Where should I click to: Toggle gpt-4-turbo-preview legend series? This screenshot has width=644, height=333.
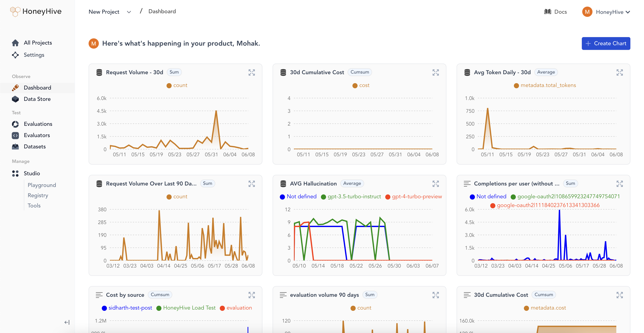click(417, 197)
